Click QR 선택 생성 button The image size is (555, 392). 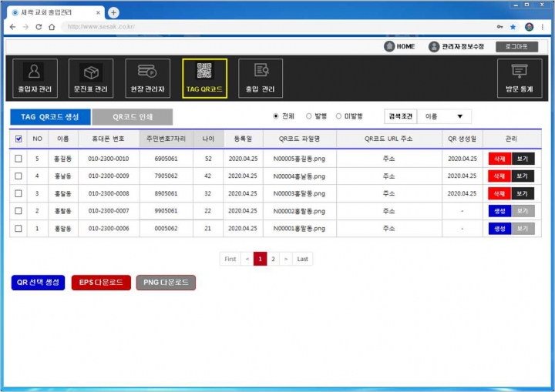39,283
